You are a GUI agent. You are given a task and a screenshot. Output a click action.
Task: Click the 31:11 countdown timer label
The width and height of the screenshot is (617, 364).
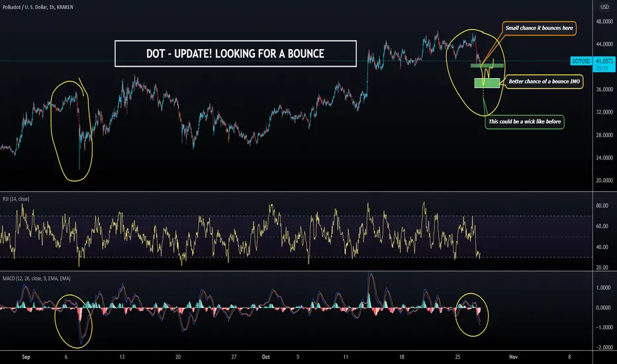pyautogui.click(x=602, y=68)
